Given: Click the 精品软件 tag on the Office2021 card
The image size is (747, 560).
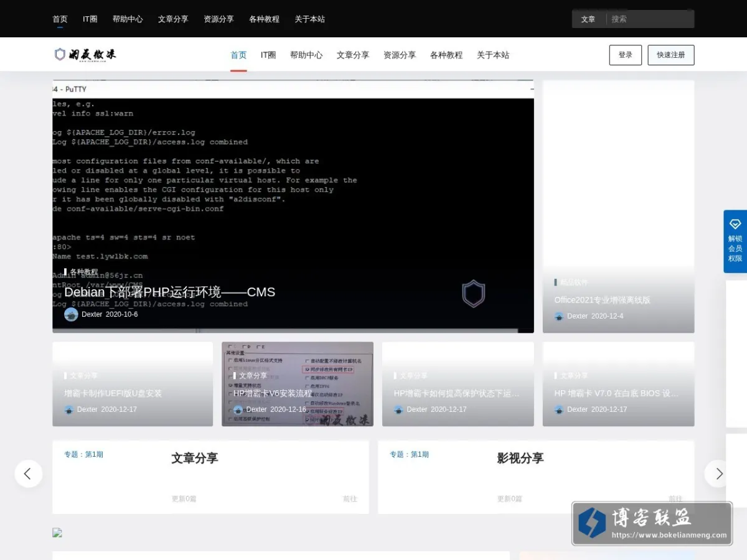Looking at the screenshot, I should pyautogui.click(x=573, y=282).
